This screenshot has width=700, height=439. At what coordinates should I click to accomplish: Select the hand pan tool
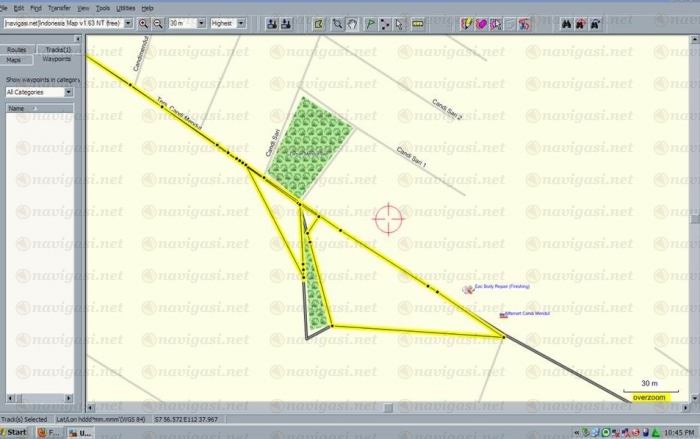point(351,22)
